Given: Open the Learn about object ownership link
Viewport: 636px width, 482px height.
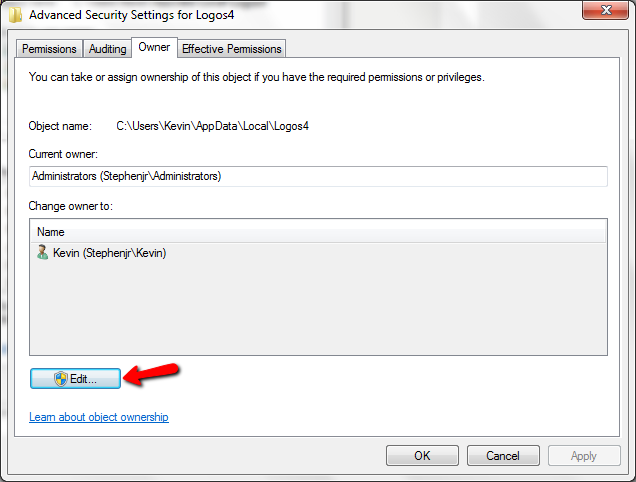Looking at the screenshot, I should pyautogui.click(x=99, y=417).
